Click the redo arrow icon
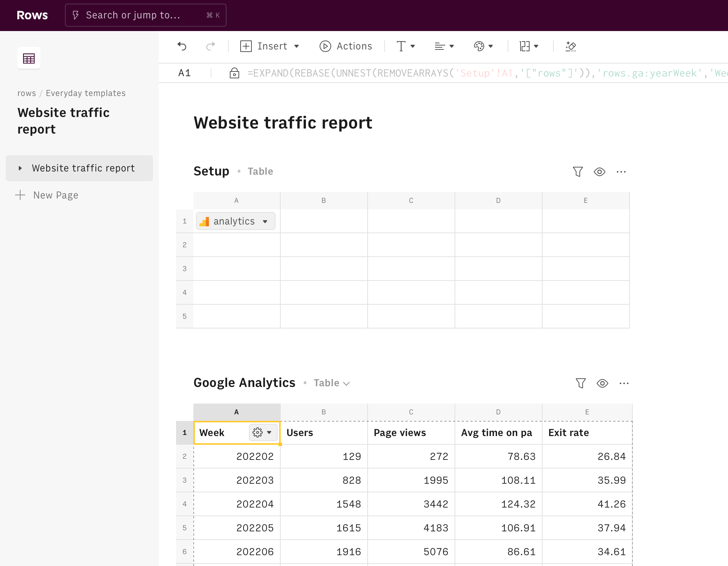 [210, 46]
